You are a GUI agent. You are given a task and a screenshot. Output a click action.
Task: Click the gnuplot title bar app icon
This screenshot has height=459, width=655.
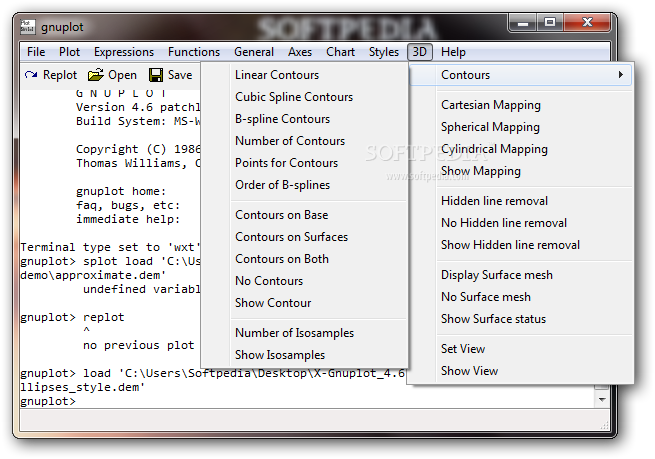point(28,27)
